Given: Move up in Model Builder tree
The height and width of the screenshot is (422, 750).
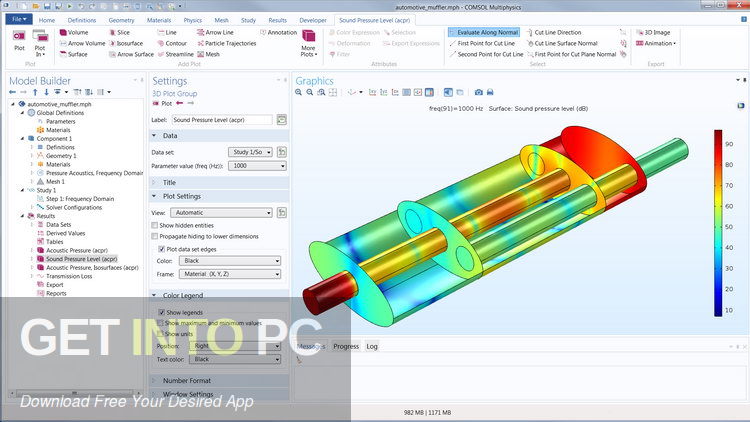Looking at the screenshot, I should (35, 92).
